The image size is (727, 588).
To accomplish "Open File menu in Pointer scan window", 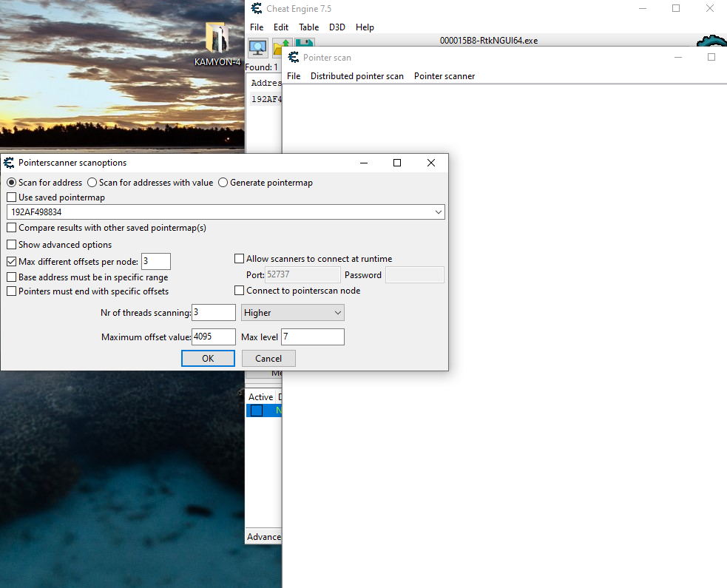I will [294, 76].
